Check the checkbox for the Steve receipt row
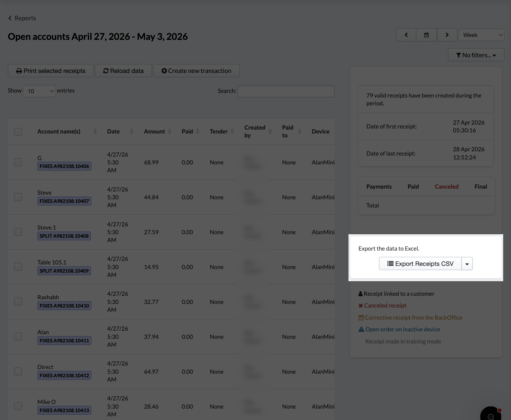Image resolution: width=511 pixels, height=420 pixels. tap(18, 196)
